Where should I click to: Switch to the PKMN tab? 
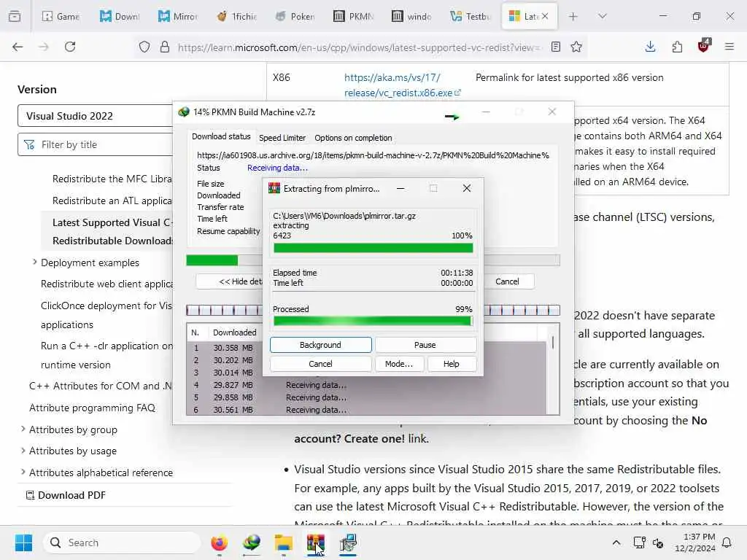354,17
